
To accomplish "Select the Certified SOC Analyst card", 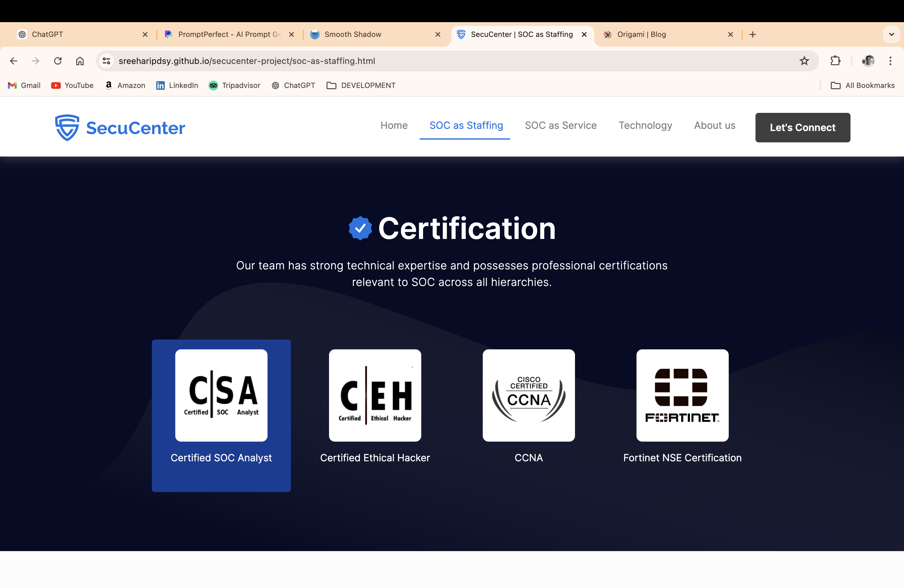I will (221, 415).
